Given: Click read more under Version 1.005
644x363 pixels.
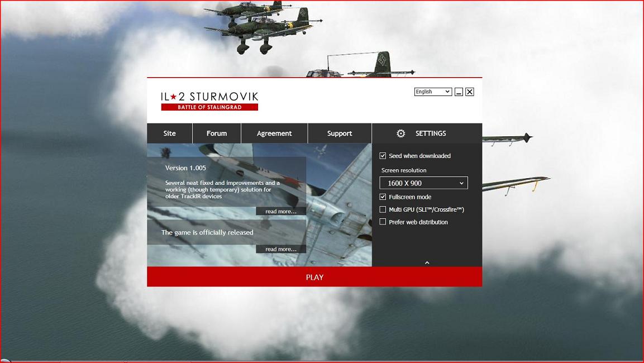Looking at the screenshot, I should point(281,212).
